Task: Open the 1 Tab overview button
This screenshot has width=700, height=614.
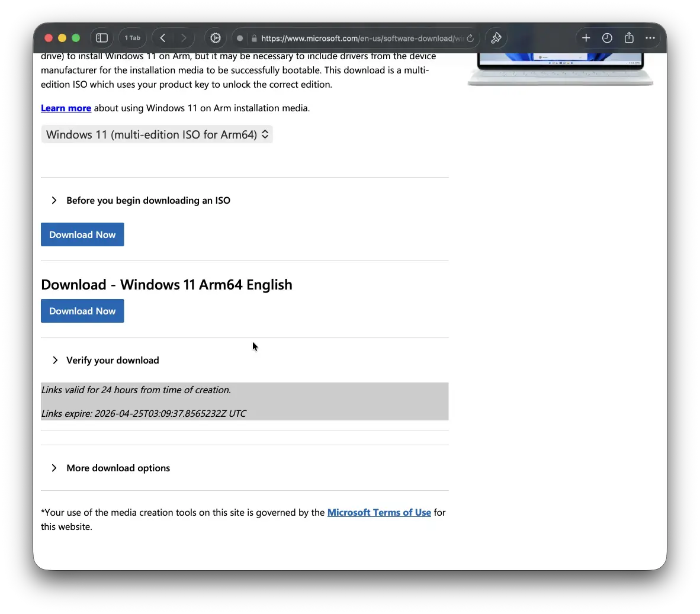Action: 132,38
